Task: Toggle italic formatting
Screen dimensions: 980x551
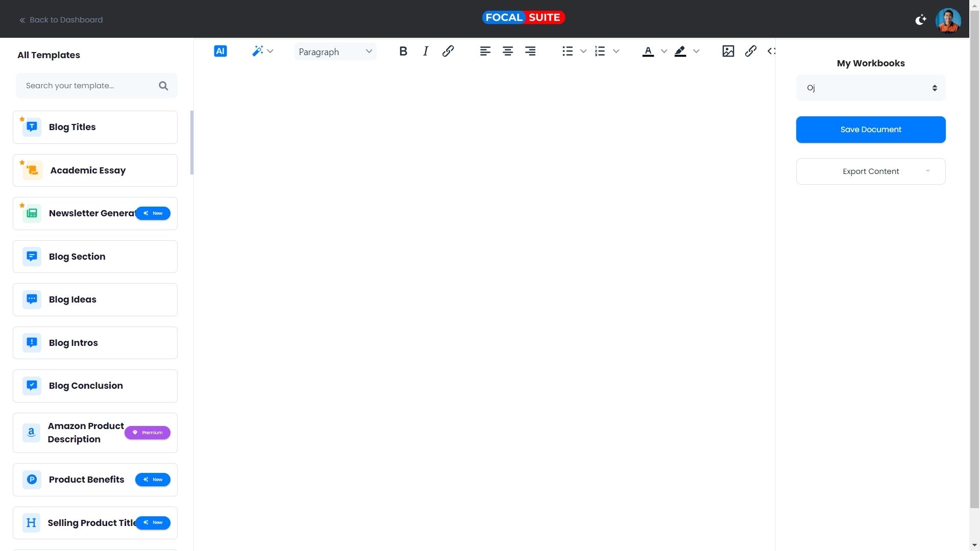Action: click(426, 51)
